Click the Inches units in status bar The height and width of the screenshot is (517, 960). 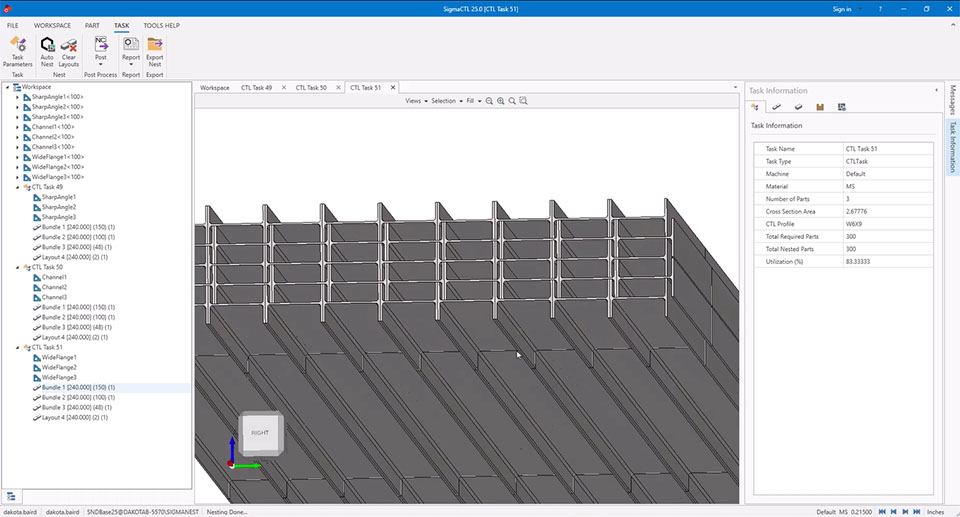click(936, 511)
